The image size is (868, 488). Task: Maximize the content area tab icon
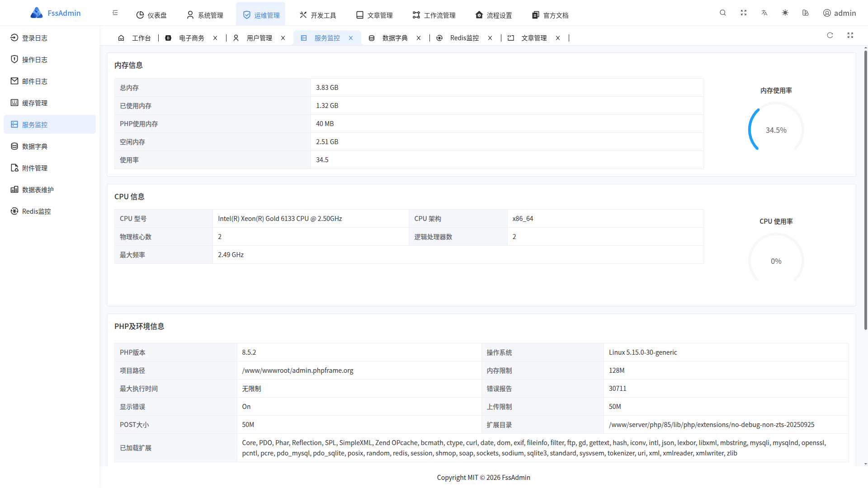click(850, 35)
